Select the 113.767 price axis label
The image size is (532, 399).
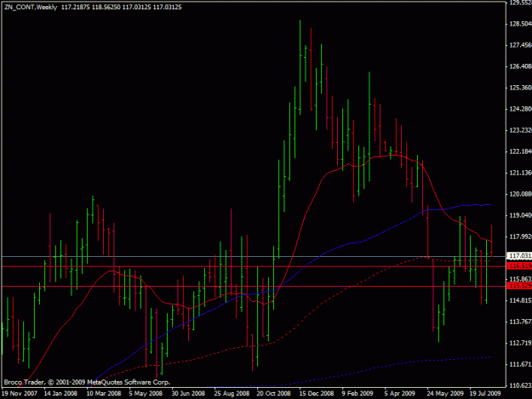tap(520, 322)
